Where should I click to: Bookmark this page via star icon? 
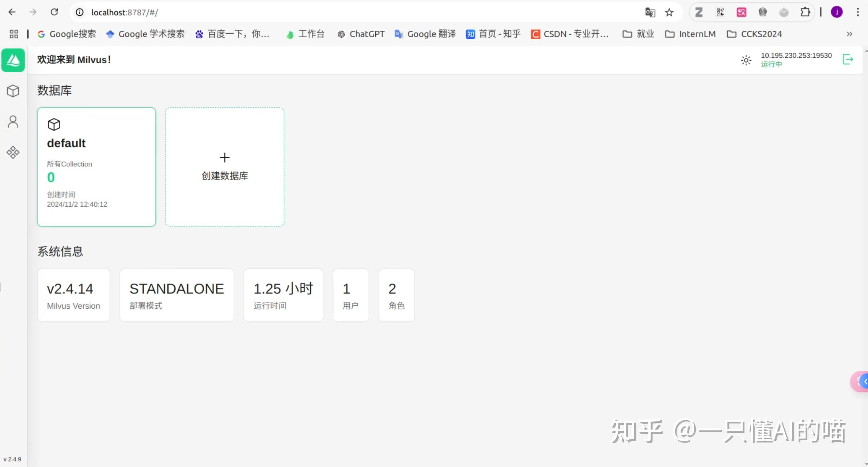click(669, 12)
